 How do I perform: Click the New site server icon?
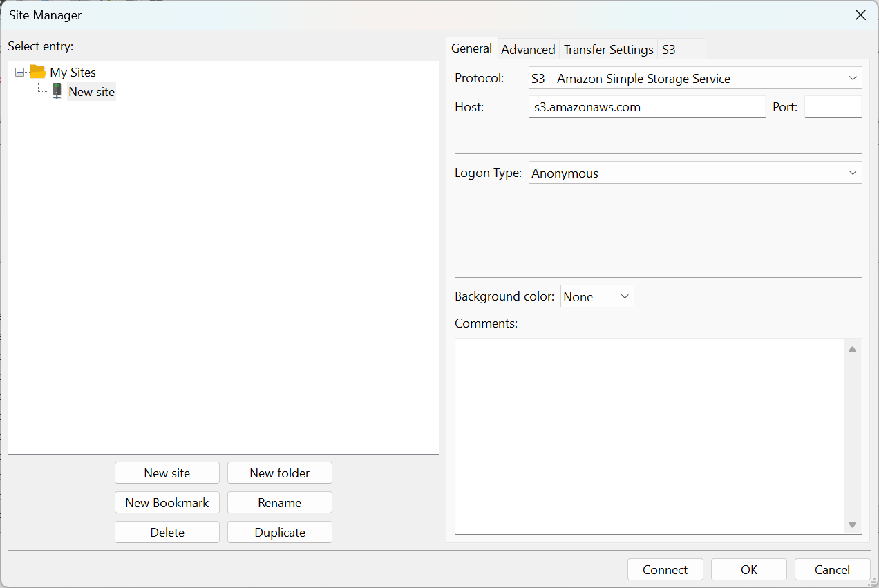pos(57,91)
